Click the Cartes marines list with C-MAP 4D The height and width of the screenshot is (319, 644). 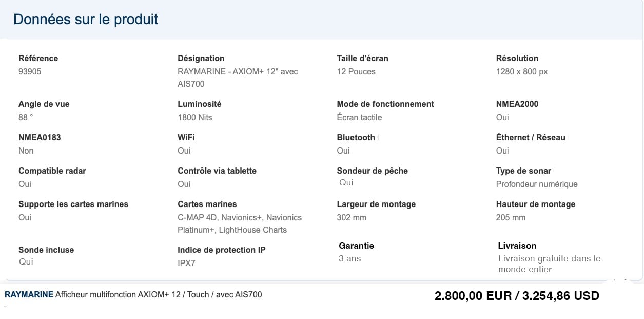click(x=240, y=224)
